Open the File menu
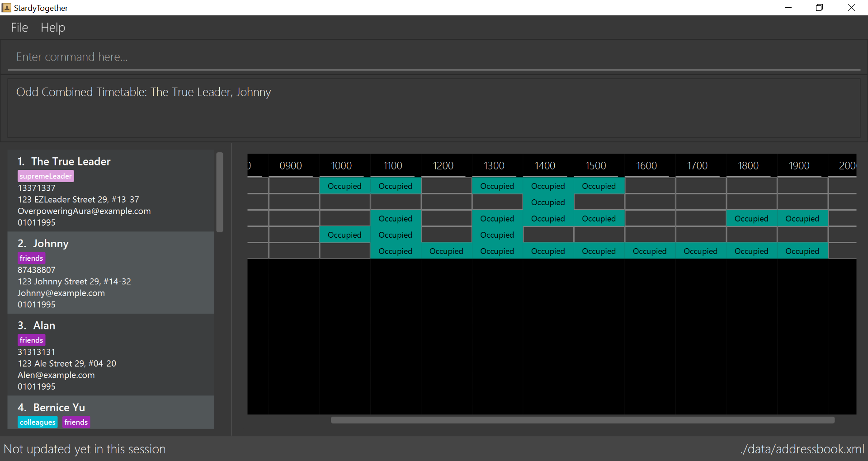The width and height of the screenshot is (868, 461). (x=19, y=28)
